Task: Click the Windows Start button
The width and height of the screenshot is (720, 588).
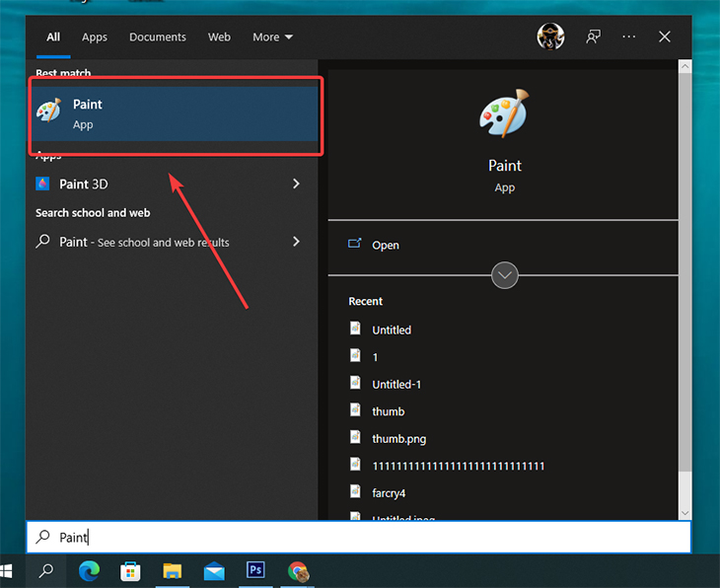Action: pyautogui.click(x=7, y=571)
